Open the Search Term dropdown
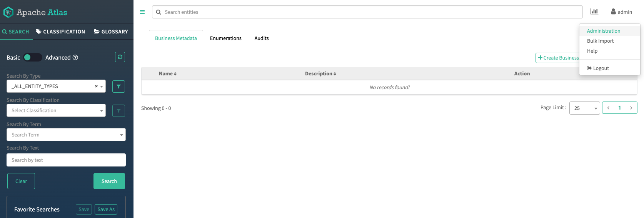 click(x=66, y=135)
